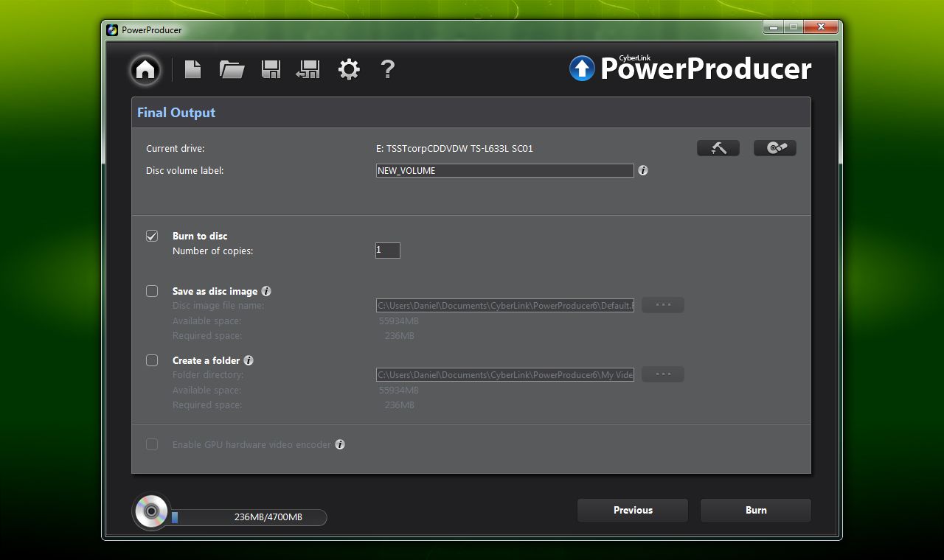Click the disc image file path field
This screenshot has height=560, width=944.
coord(505,305)
